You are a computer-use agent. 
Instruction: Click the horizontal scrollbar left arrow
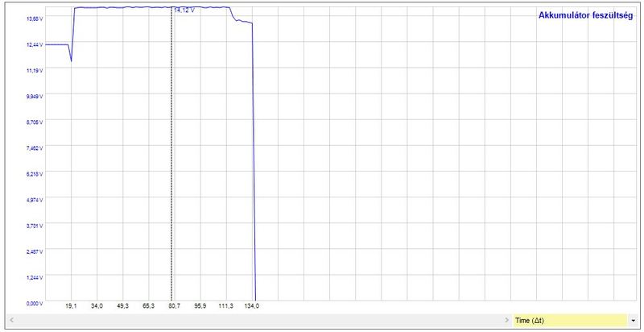[x=9, y=321]
